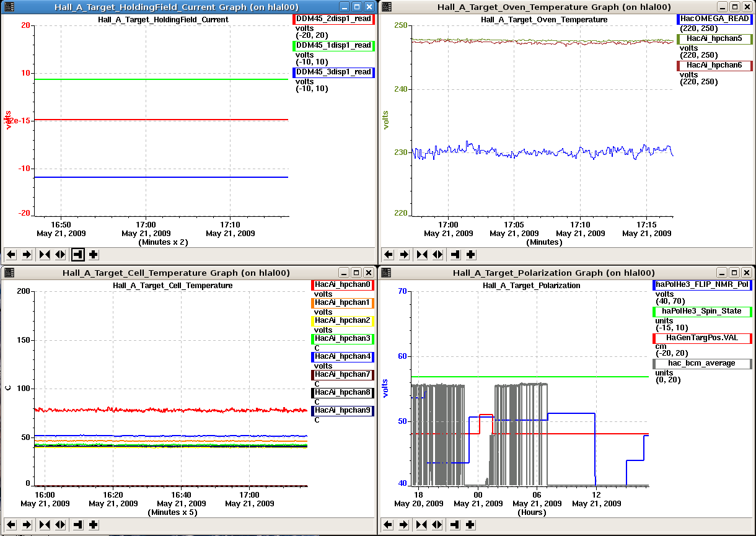Viewport: 756px width, 536px height.
Task: Select the HacAi_hpchan5 legend entry
Action: pyautogui.click(x=714, y=39)
